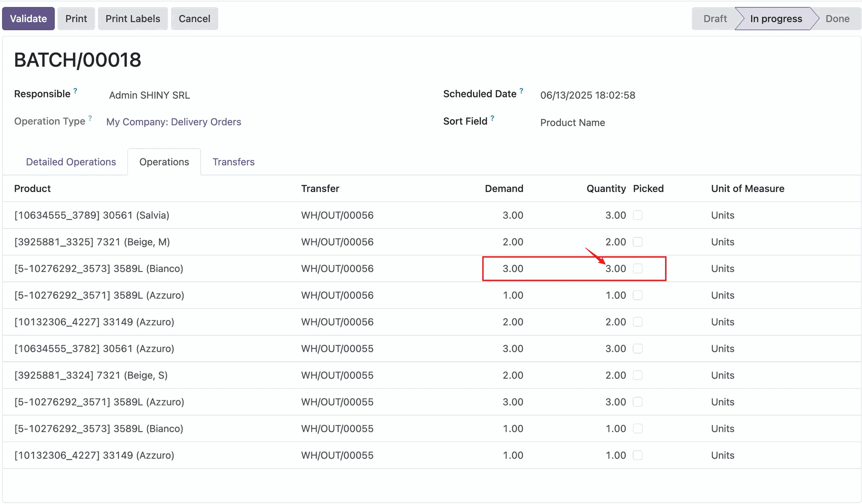Click the Responsible field help question mark
862x504 pixels.
(x=75, y=91)
